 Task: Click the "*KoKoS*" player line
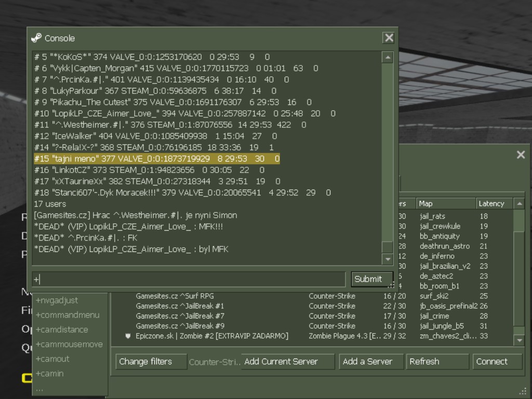tap(152, 57)
